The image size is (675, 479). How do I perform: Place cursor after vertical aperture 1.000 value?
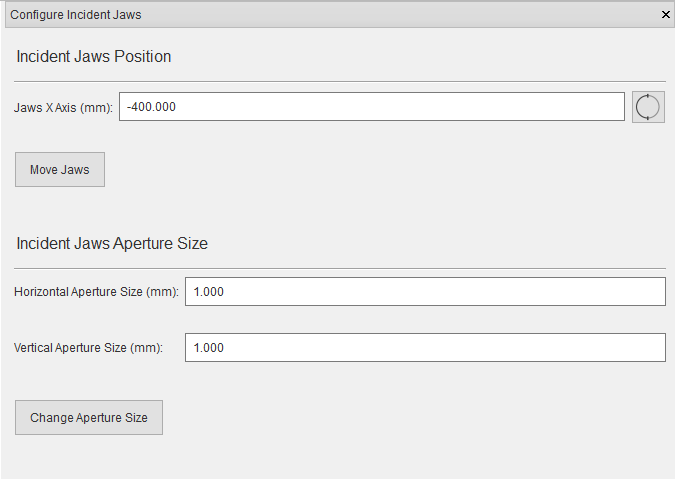(x=224, y=348)
